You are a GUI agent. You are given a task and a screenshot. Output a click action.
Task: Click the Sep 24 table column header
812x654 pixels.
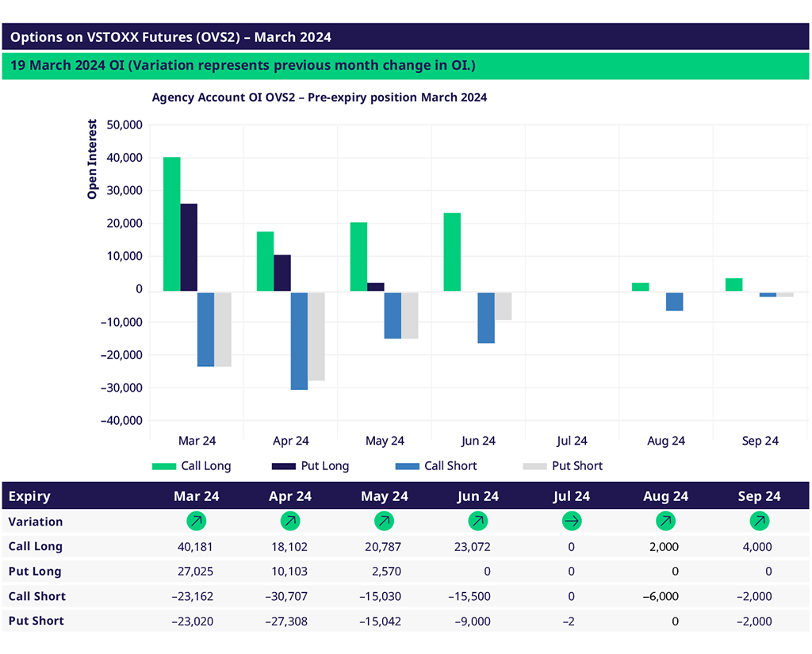[759, 496]
